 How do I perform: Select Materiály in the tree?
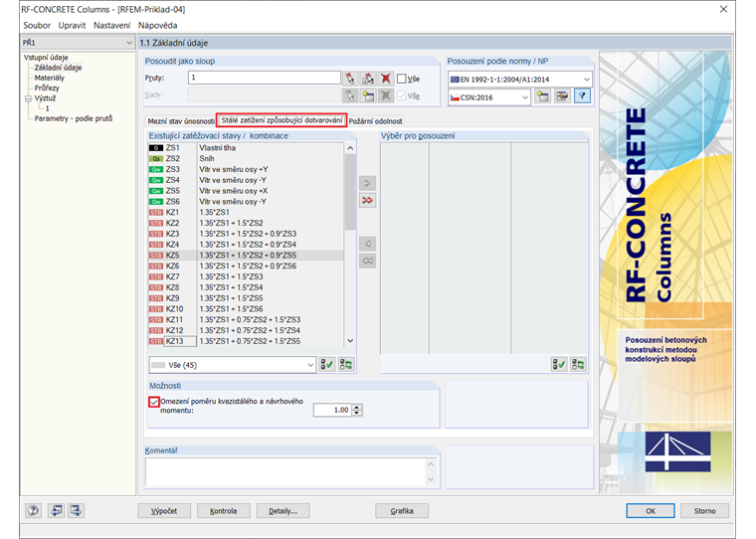click(49, 78)
